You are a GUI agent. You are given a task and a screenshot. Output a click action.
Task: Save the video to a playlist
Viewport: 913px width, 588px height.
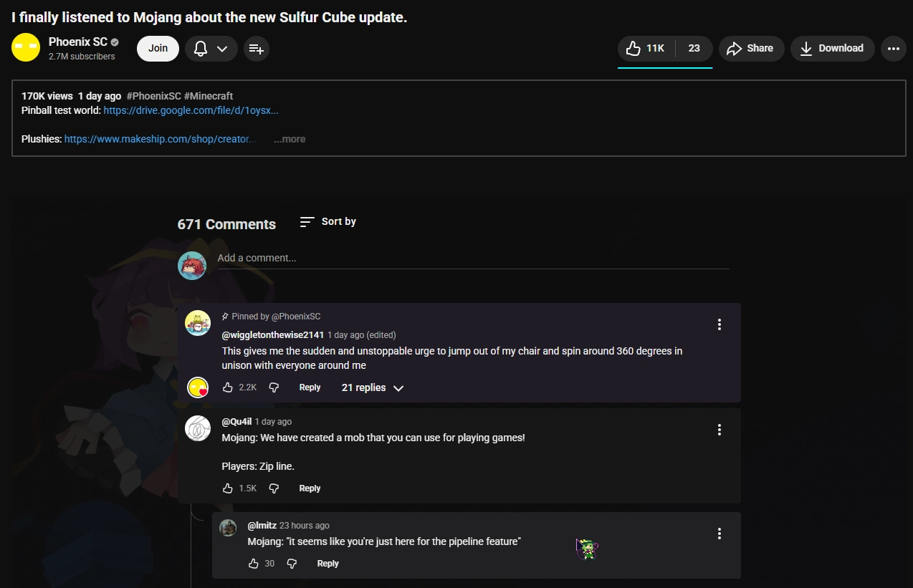256,48
